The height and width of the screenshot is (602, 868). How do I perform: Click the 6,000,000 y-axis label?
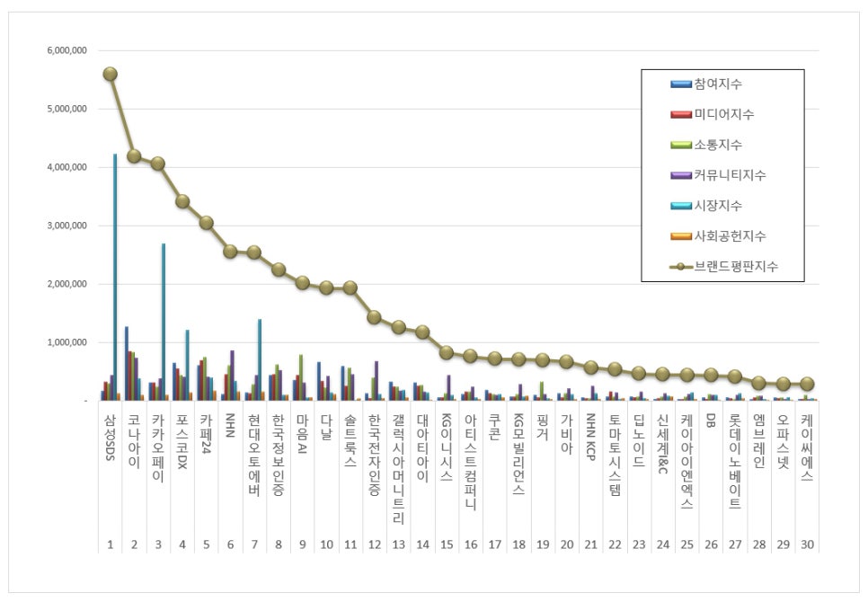[x=67, y=50]
